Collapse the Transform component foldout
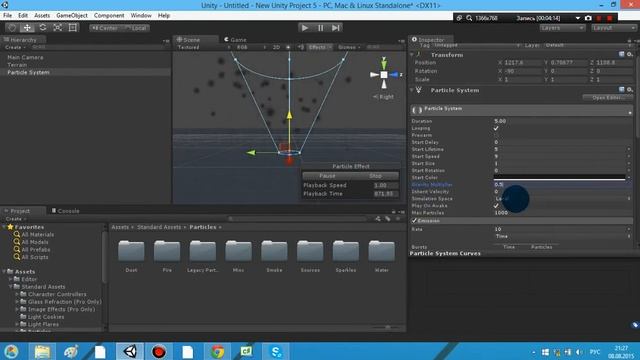Screen dimensions: 640x360 tap(412, 54)
